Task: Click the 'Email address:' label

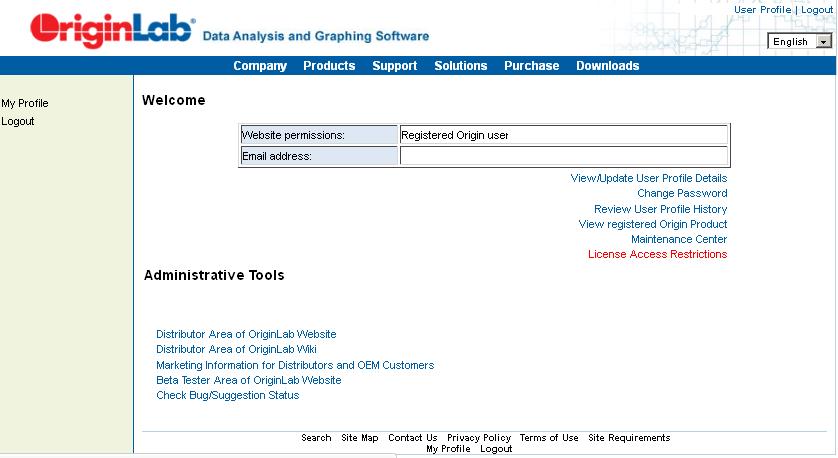Action: tap(277, 156)
